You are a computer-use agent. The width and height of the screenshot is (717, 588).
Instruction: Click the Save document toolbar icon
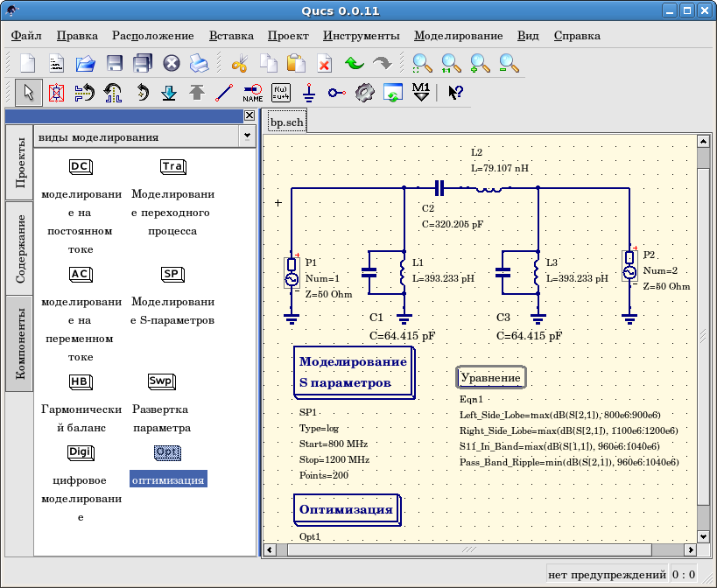point(114,63)
